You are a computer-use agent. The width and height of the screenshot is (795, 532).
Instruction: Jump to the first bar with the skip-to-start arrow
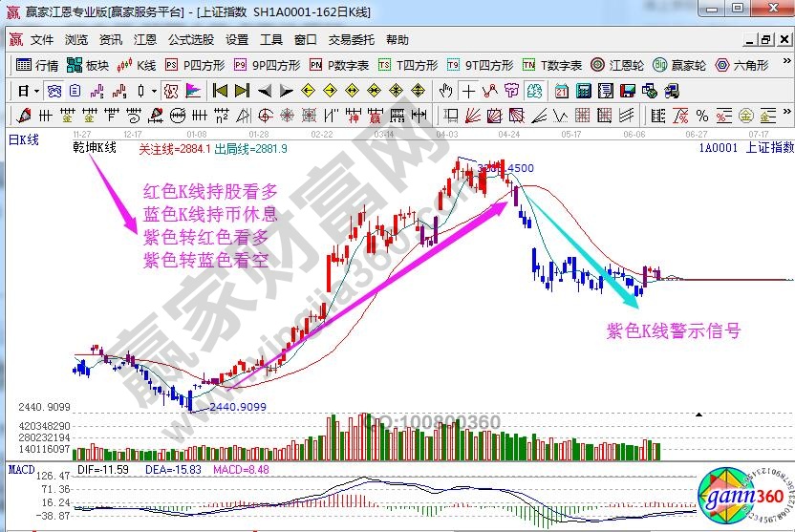coord(220,92)
